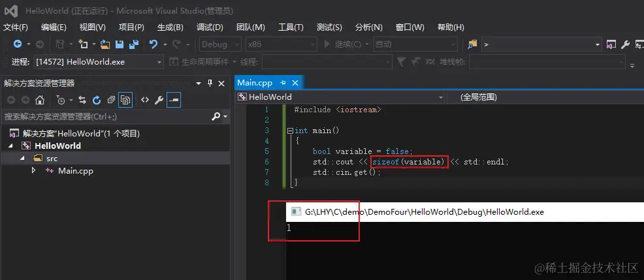The height and width of the screenshot is (280, 644).
Task: Open the Solution Explorer window options arrow
Action: click(199, 84)
